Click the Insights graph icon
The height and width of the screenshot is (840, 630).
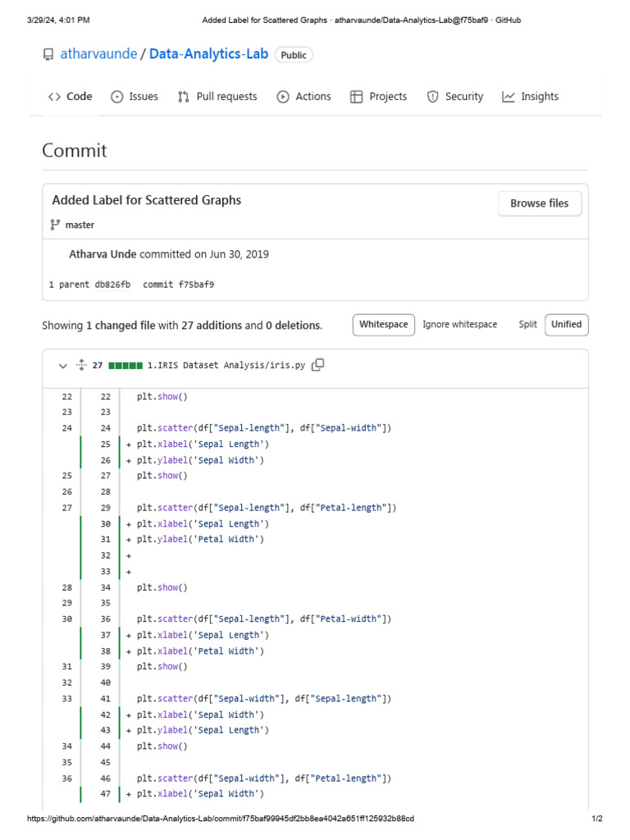tap(509, 97)
